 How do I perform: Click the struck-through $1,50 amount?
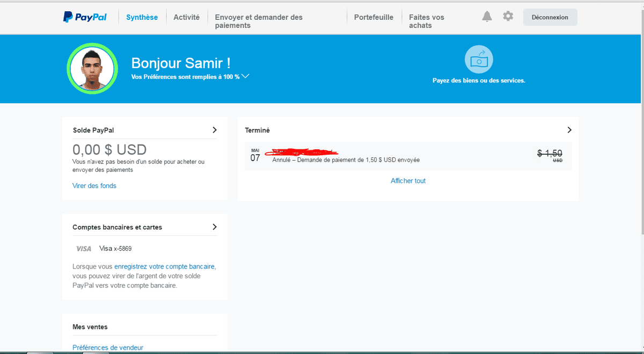[550, 153]
